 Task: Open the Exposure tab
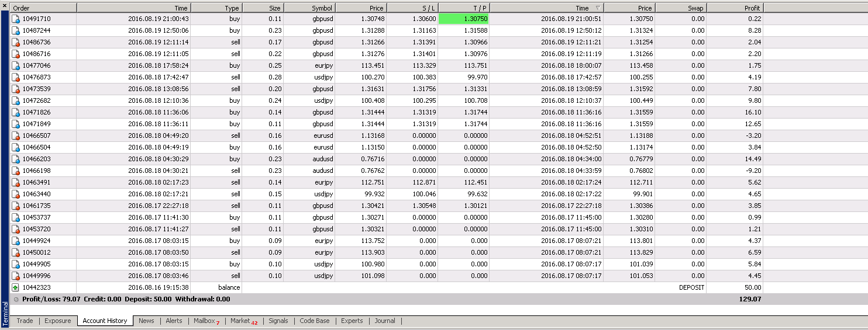click(x=58, y=321)
